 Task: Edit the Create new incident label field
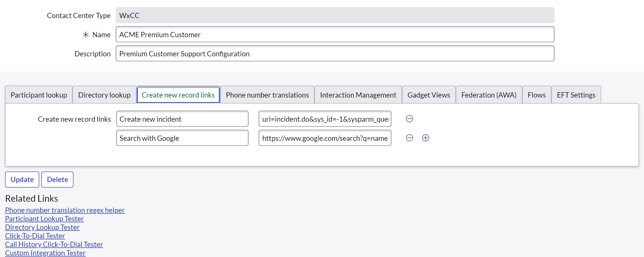[x=182, y=119]
